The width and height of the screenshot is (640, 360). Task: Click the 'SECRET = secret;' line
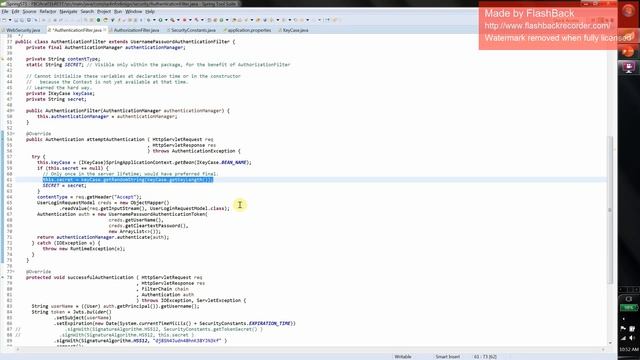[64, 185]
